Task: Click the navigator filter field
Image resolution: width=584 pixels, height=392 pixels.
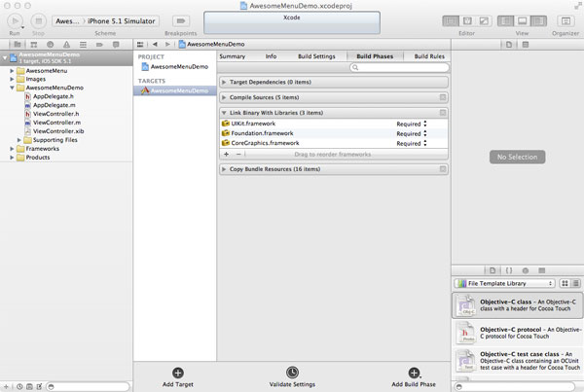Action: 88,387
